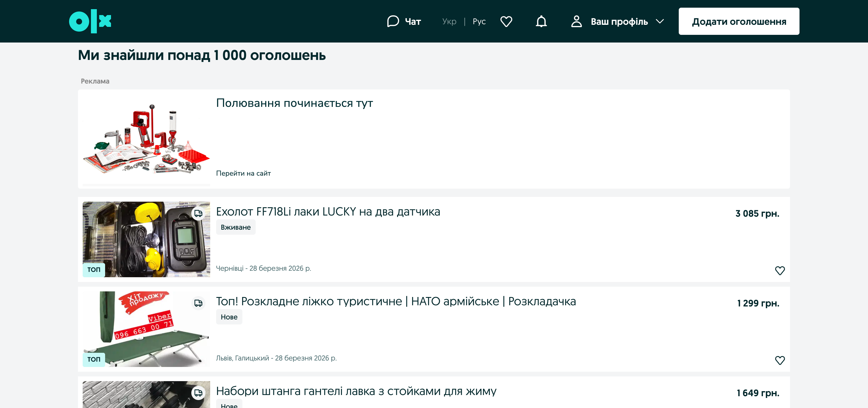This screenshot has width=868, height=408.
Task: Select Укр language option
Action: tap(449, 21)
